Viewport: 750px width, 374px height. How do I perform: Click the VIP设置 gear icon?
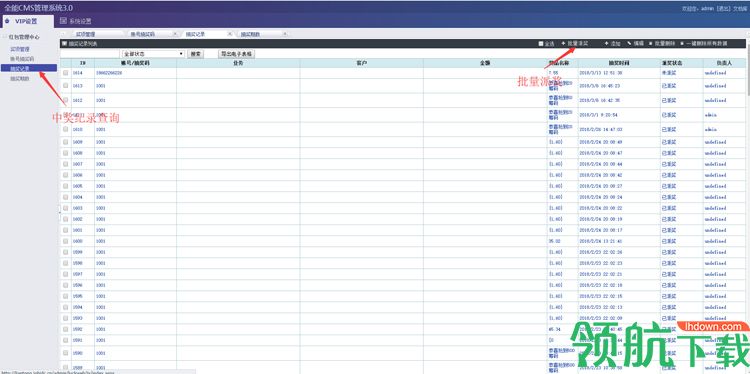coord(7,21)
